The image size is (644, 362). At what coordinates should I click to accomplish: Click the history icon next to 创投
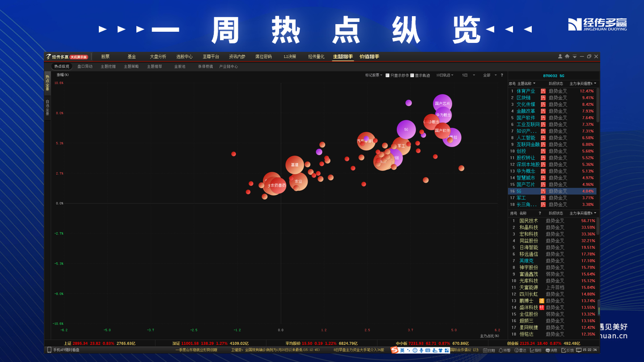pyautogui.click(x=543, y=151)
